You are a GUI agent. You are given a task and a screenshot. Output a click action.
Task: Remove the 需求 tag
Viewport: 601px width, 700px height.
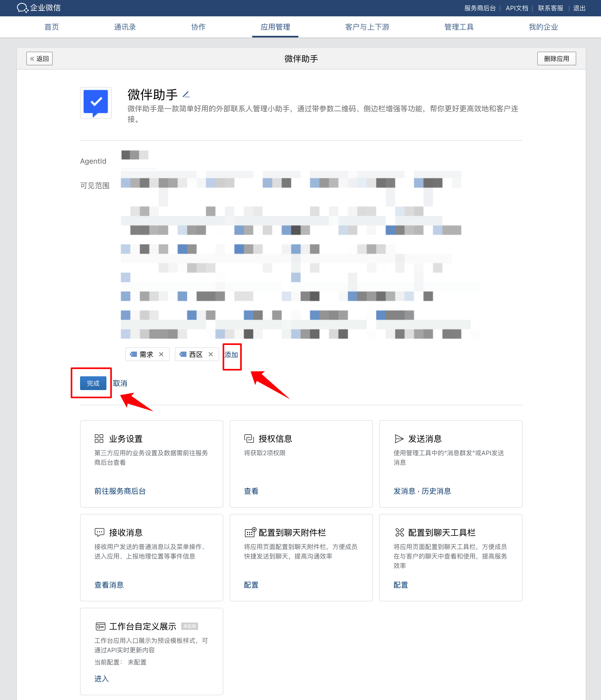click(161, 354)
